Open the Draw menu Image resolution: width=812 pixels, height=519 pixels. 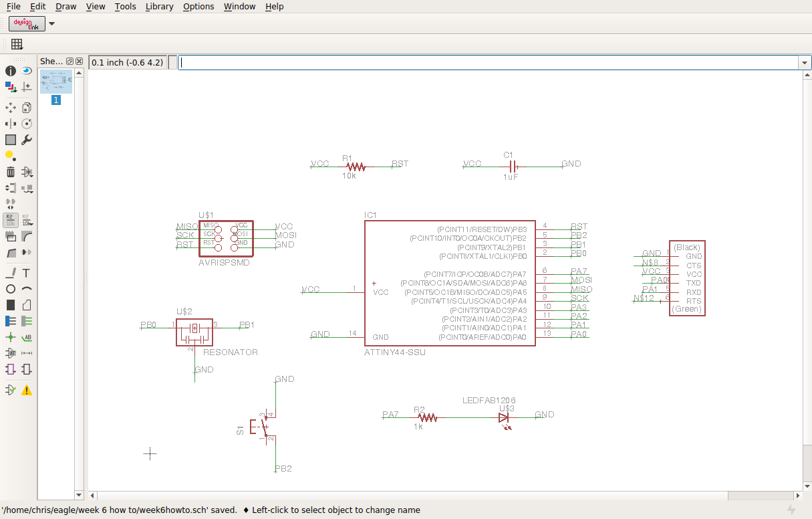pyautogui.click(x=65, y=6)
